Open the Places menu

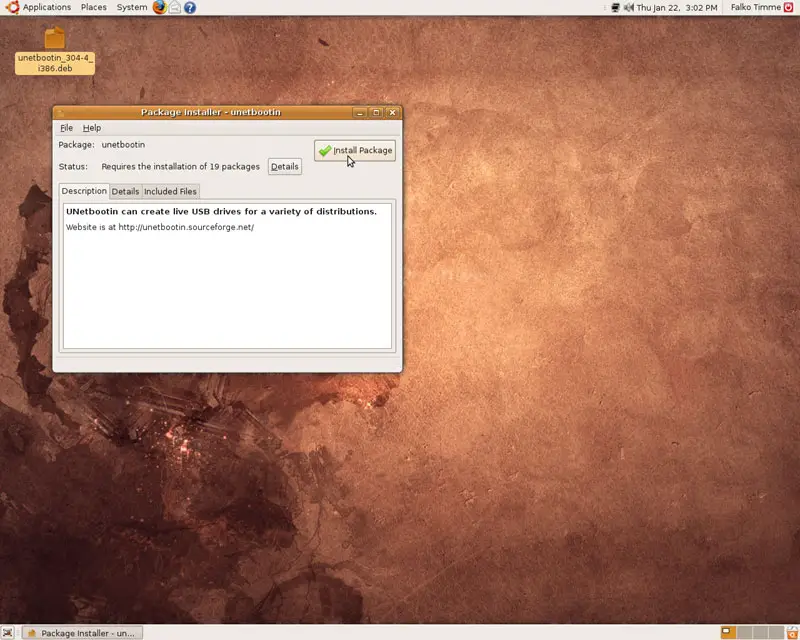[94, 7]
